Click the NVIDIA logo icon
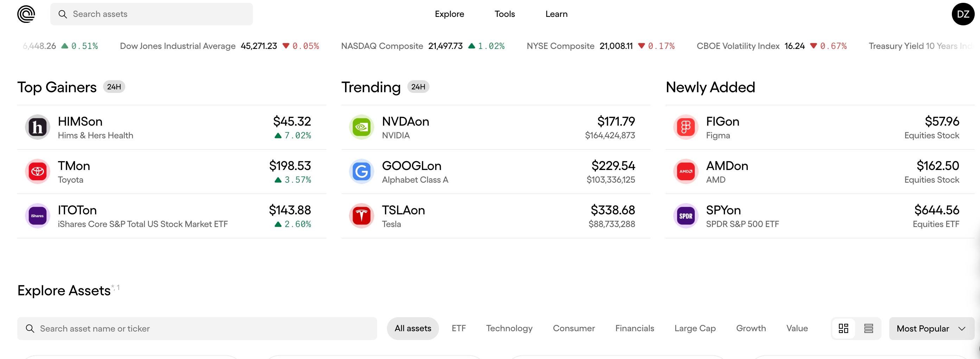This screenshot has width=980, height=359. point(361,127)
